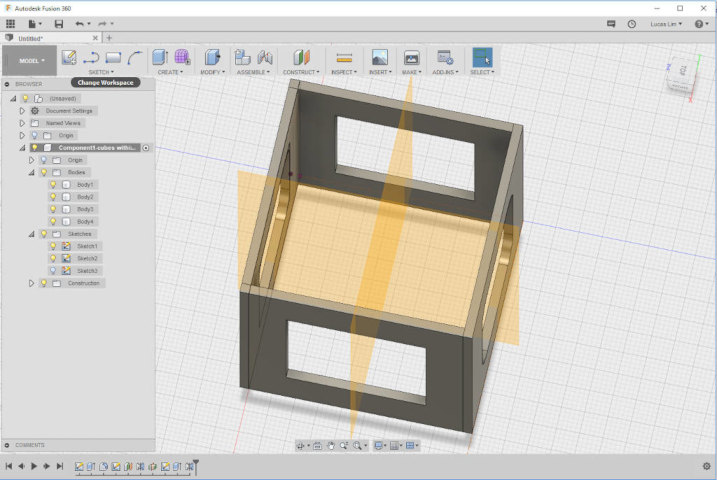
Task: Collapse the Bodies folder
Action: point(31,172)
